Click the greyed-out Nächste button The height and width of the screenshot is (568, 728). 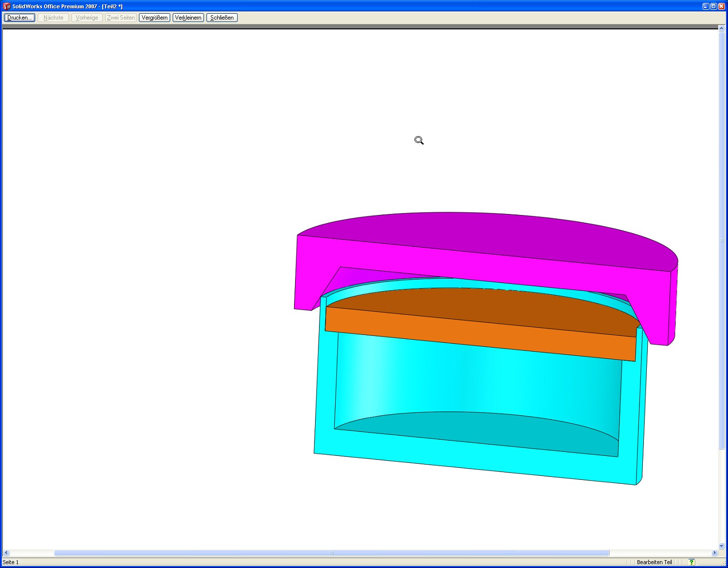click(x=53, y=18)
